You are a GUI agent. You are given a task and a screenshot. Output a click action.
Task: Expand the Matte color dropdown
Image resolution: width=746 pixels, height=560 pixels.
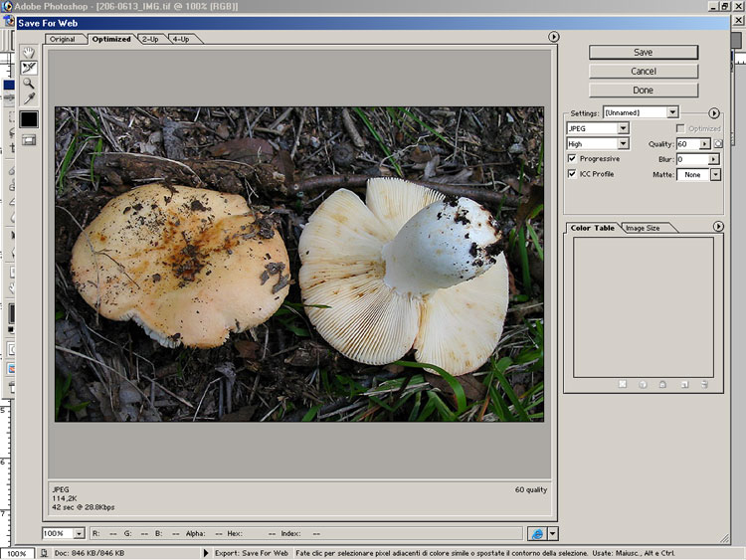pos(715,174)
